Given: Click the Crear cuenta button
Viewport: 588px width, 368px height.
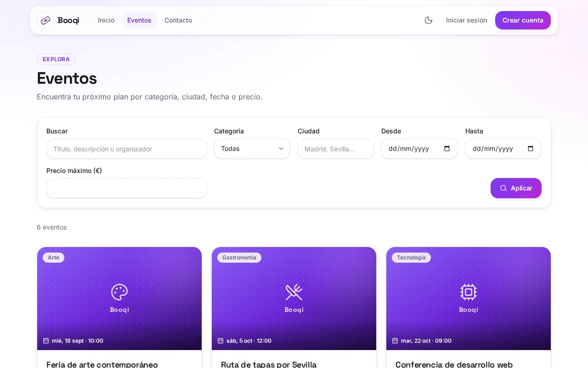Looking at the screenshot, I should pyautogui.click(x=523, y=20).
